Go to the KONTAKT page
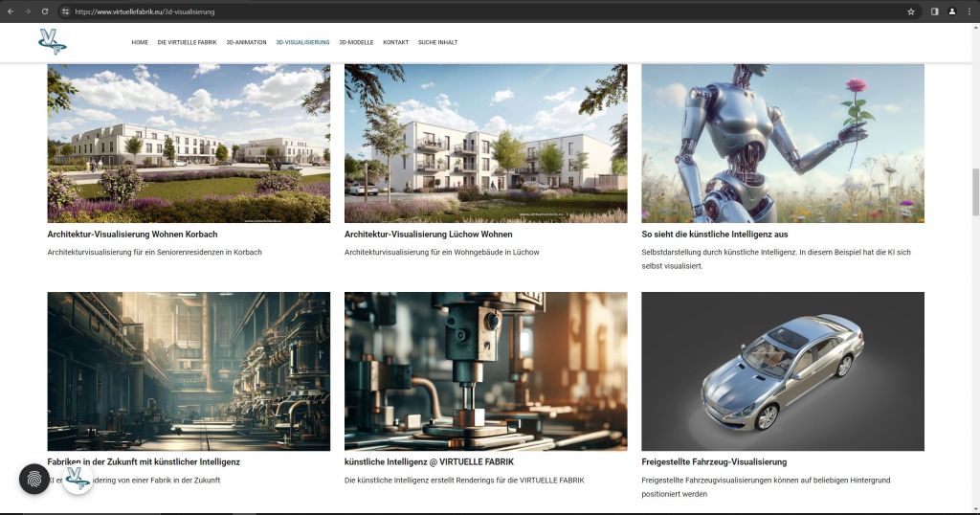Viewport: 980px width, 515px height. 395,43
